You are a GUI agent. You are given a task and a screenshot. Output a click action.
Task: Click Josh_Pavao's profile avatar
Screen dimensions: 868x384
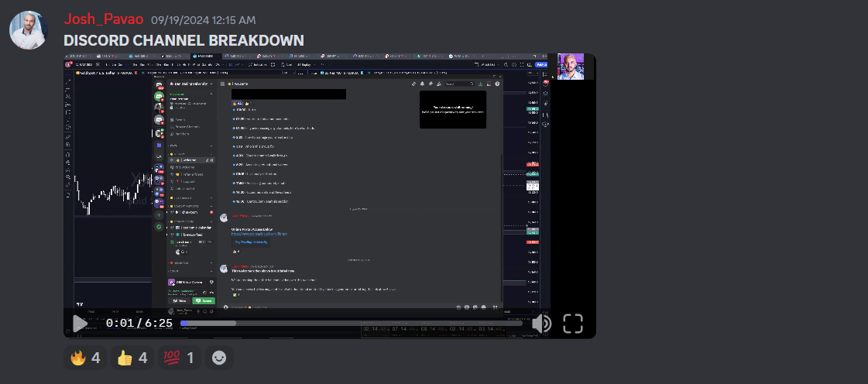click(29, 30)
